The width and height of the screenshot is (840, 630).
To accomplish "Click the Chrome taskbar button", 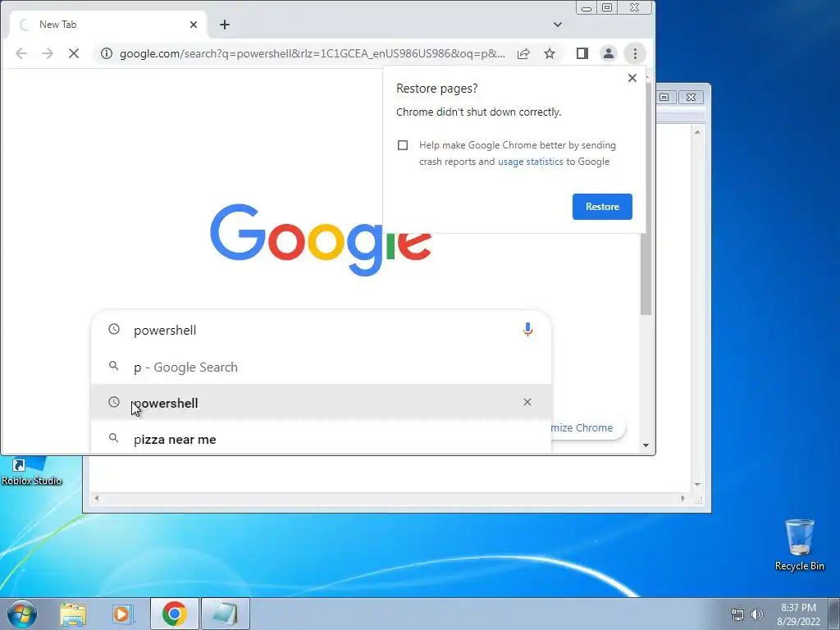I will [x=175, y=614].
